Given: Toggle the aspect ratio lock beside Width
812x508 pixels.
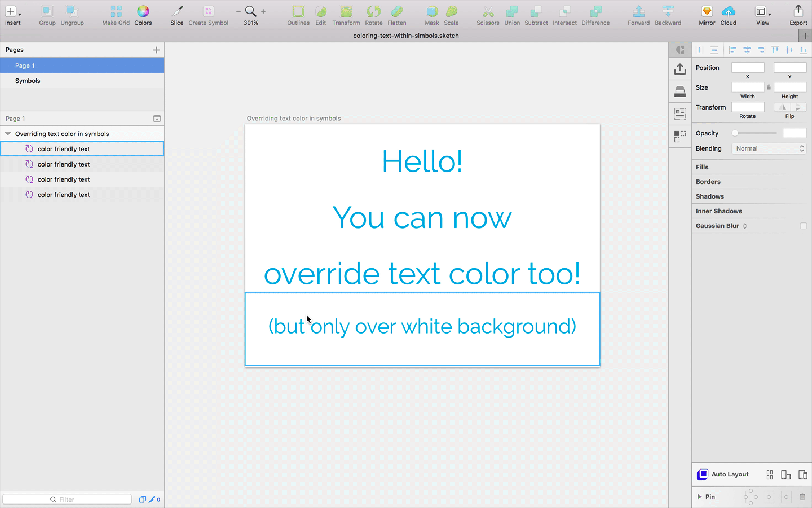Looking at the screenshot, I should click(769, 87).
